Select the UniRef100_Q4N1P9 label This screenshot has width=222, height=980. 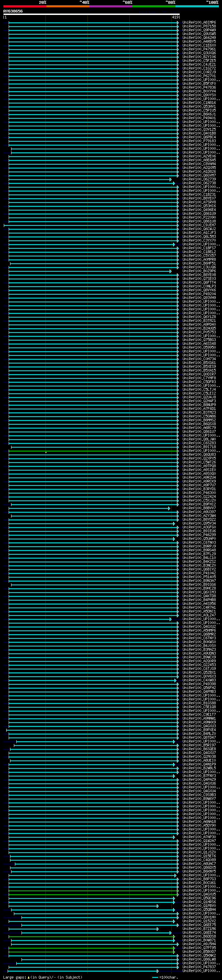coord(199,764)
